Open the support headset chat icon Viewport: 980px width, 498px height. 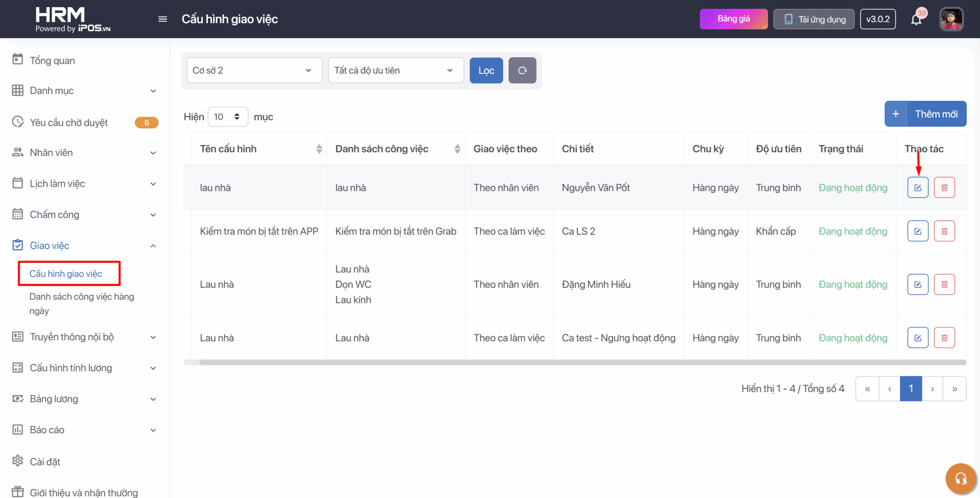click(x=960, y=478)
